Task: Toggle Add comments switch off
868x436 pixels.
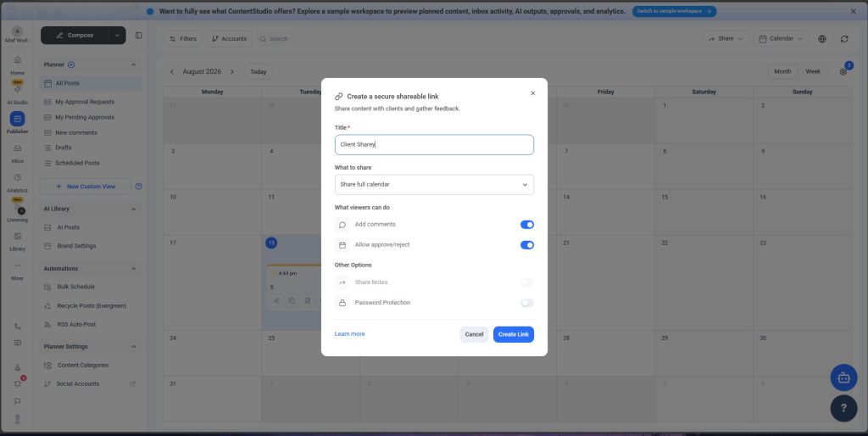Action: (x=527, y=225)
